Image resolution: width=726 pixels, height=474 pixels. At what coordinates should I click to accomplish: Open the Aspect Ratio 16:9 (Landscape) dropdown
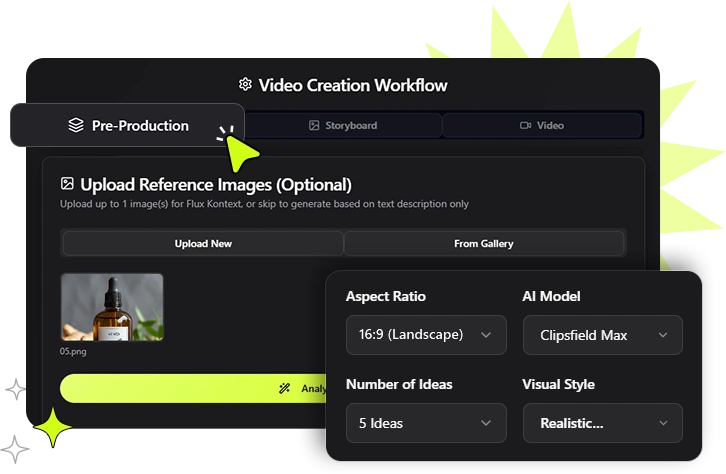click(425, 335)
